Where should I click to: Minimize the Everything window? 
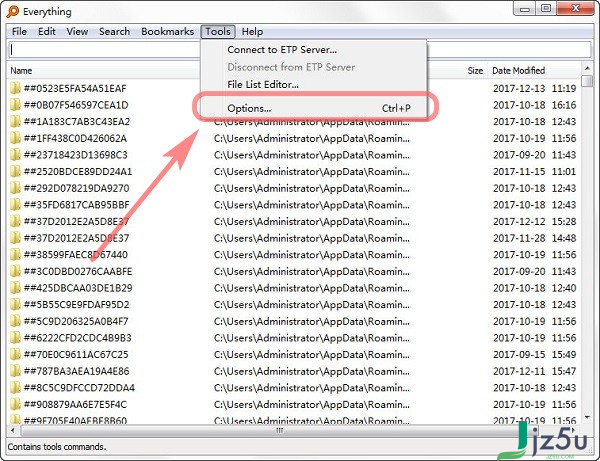pos(525,8)
